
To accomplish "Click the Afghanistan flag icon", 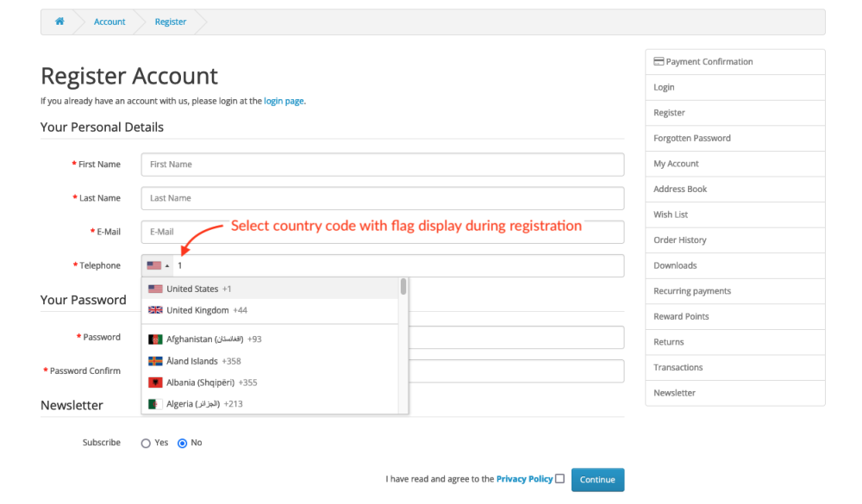I will coord(155,339).
